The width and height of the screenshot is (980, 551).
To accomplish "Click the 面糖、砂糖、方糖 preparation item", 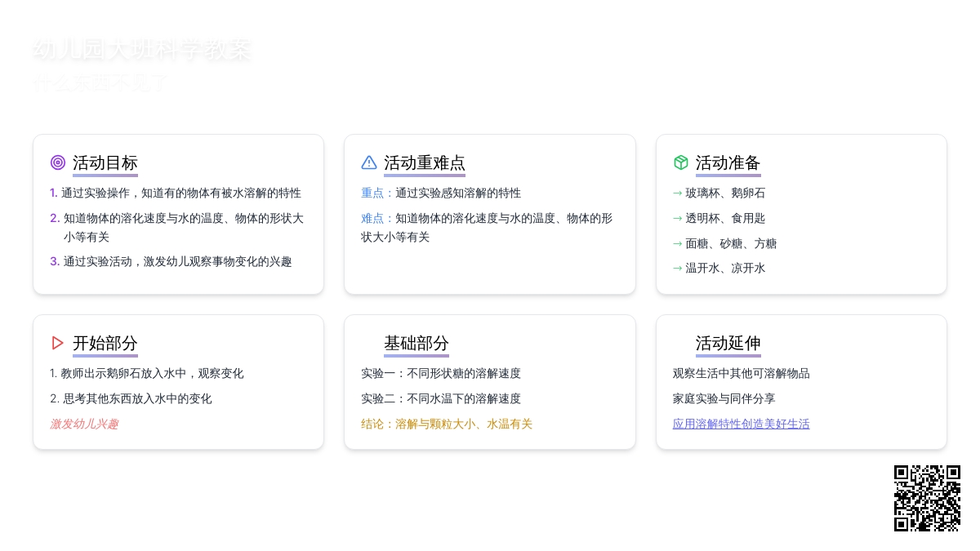I will (x=725, y=243).
